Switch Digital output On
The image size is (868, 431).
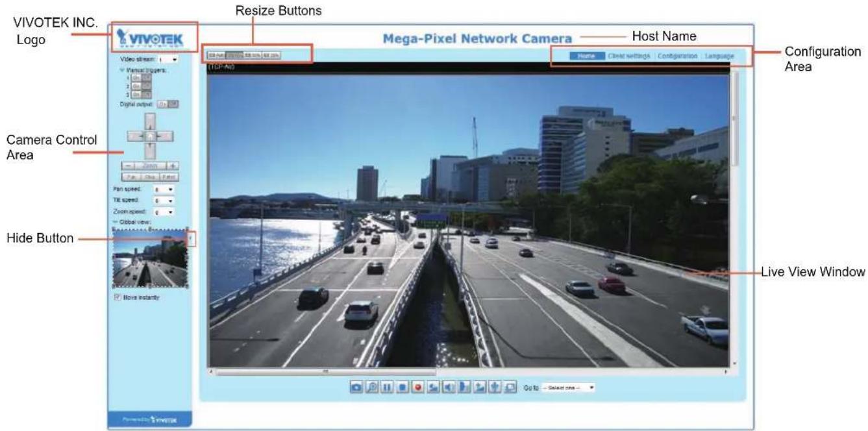tap(164, 104)
